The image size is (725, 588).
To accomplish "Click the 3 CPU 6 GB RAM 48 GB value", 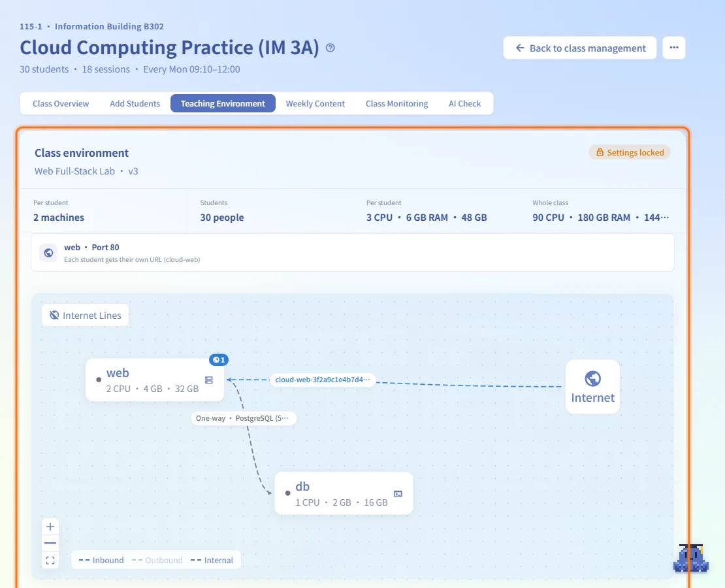I will coord(427,218).
